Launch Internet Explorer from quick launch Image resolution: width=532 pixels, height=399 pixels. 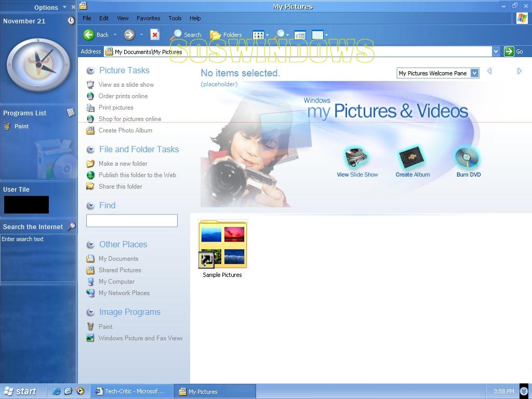(56, 392)
